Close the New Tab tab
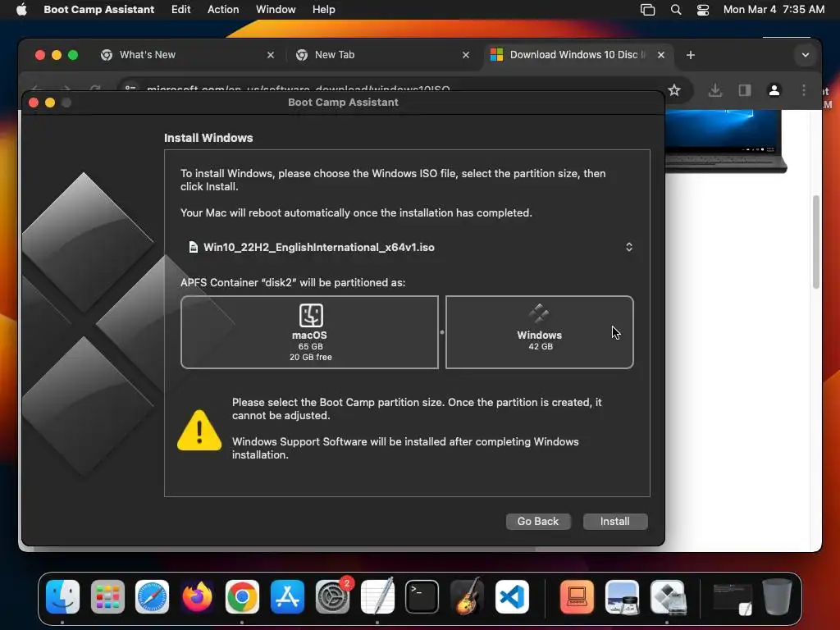 (466, 55)
